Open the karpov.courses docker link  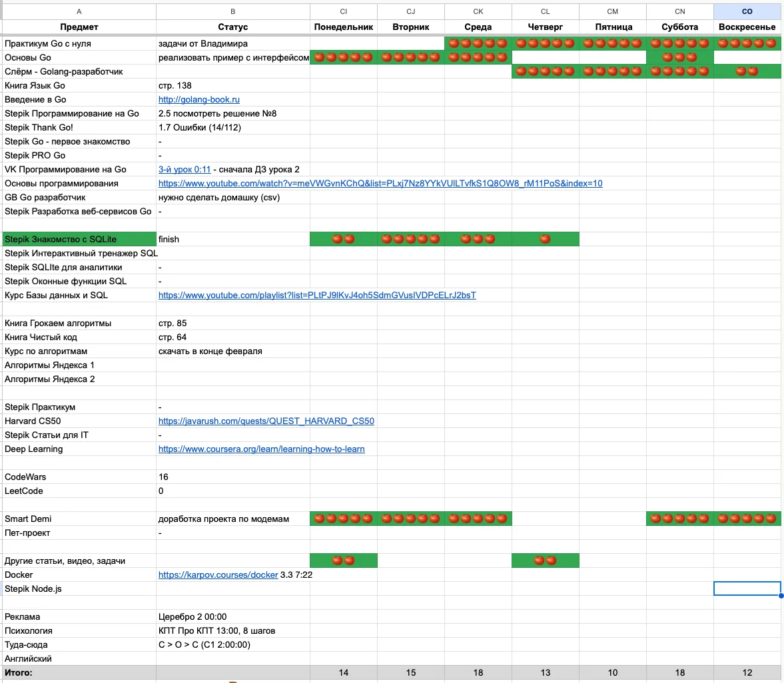click(x=218, y=575)
